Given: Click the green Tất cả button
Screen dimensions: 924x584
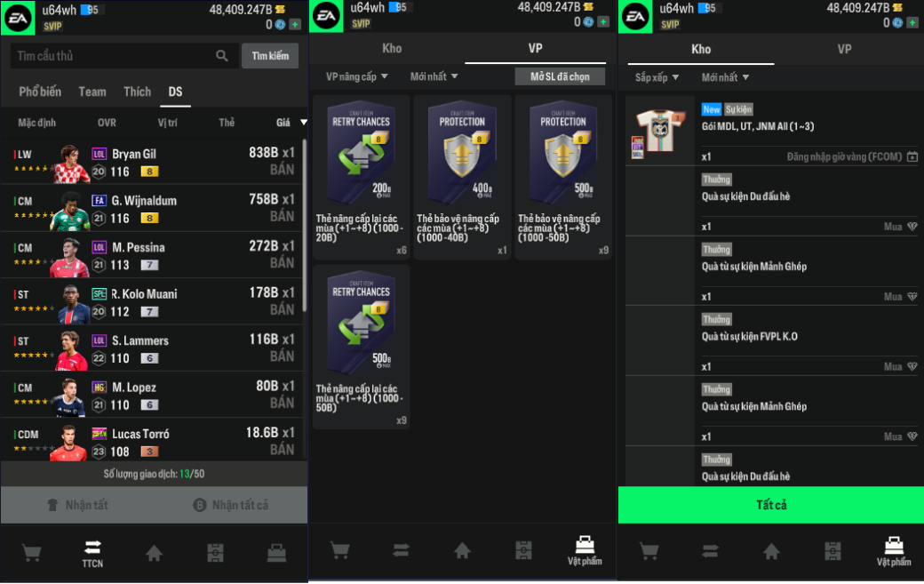Looking at the screenshot, I should (x=771, y=505).
